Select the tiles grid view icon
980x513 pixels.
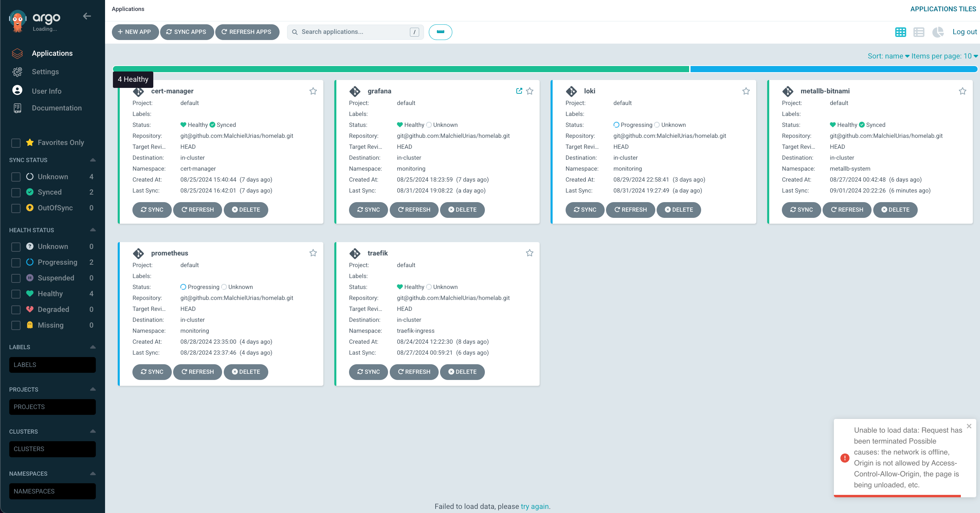click(901, 32)
